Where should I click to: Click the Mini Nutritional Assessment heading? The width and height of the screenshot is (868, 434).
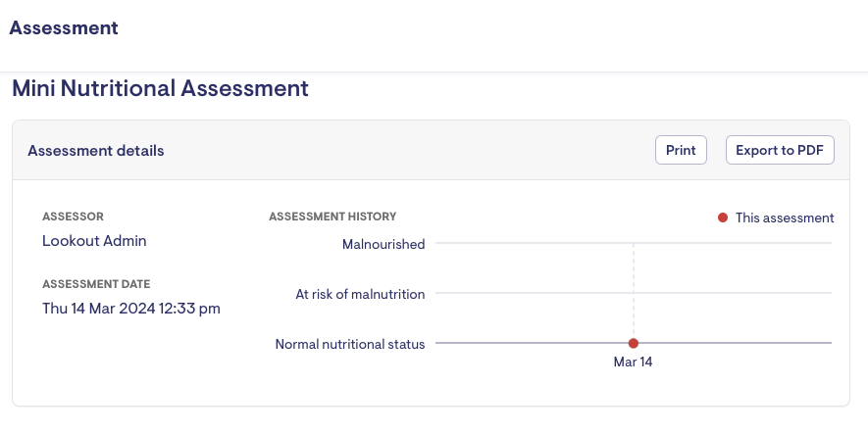coord(160,88)
